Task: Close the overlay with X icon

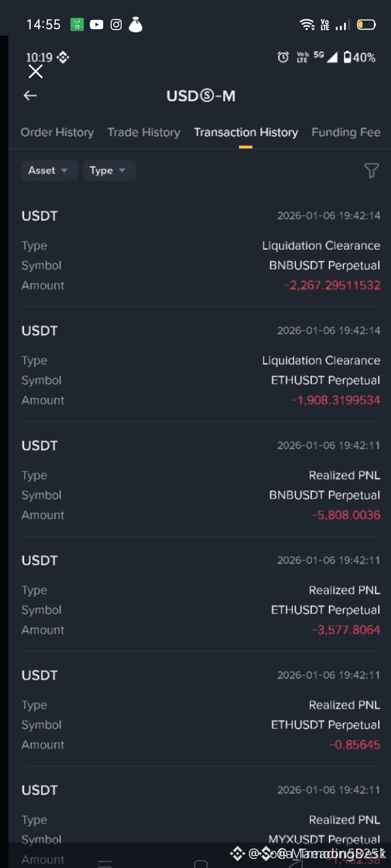Action: (36, 71)
